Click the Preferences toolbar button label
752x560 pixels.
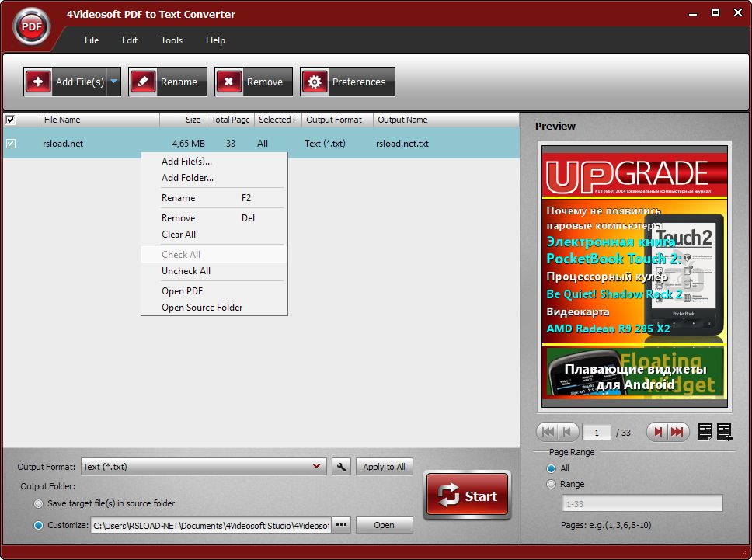359,82
